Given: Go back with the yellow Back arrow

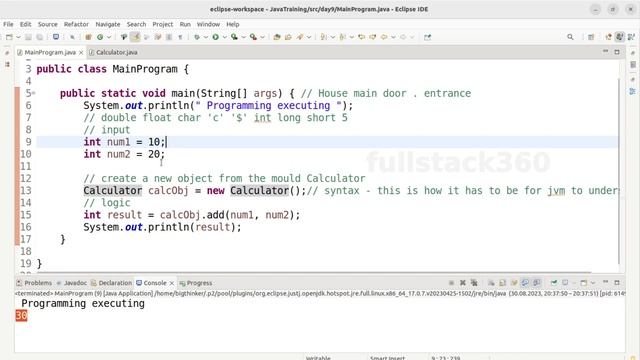Looking at the screenshot, I should (384, 37).
